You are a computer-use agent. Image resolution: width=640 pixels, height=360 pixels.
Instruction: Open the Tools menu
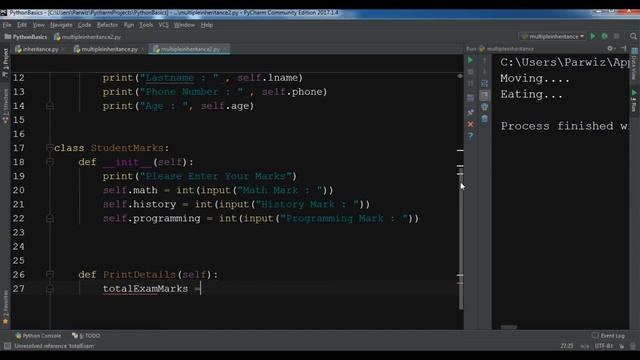click(146, 25)
